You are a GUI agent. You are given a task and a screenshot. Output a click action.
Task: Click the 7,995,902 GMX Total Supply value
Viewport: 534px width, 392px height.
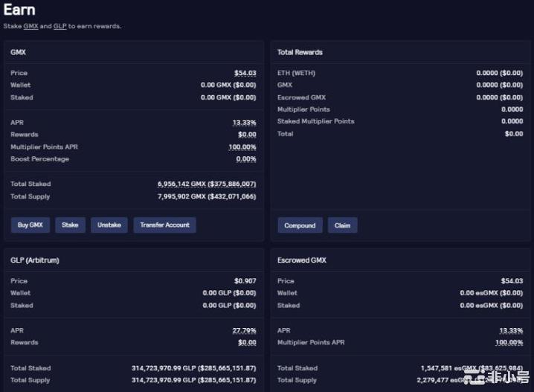click(x=207, y=196)
